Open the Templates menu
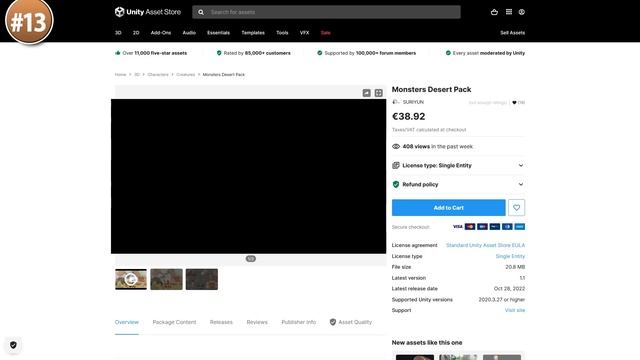640x360 pixels. pos(253,33)
